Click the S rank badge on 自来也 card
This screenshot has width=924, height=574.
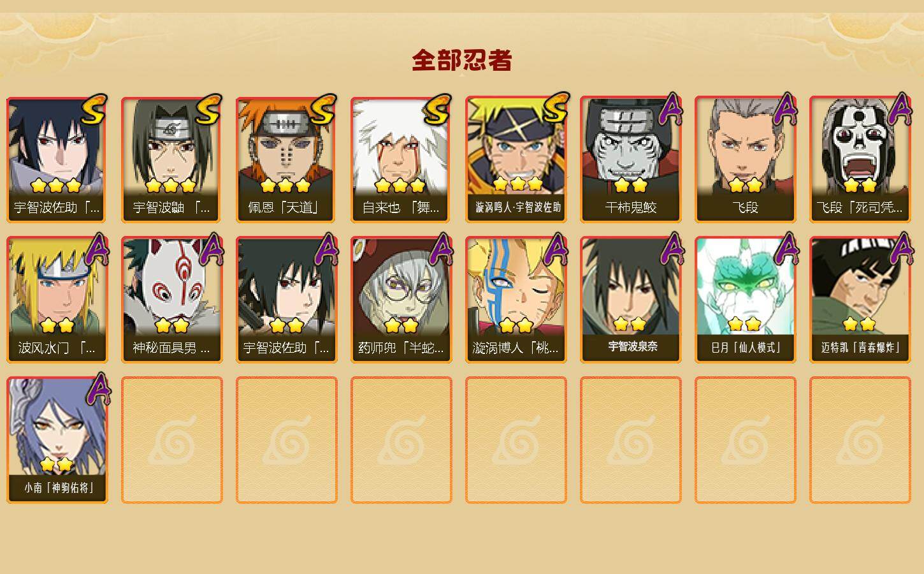[x=437, y=110]
